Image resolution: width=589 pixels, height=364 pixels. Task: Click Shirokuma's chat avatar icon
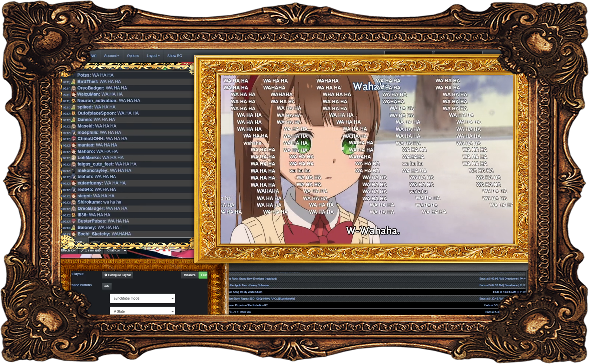coord(73,202)
